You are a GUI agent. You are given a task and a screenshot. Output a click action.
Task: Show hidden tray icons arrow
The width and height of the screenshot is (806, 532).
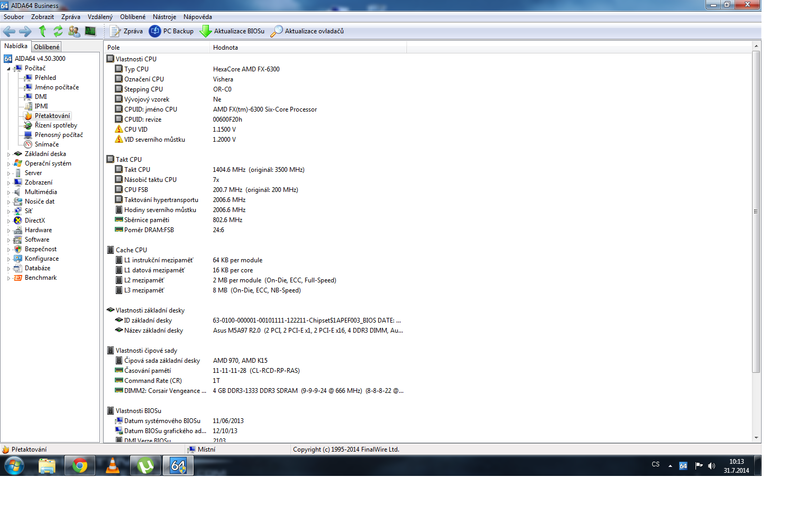[670, 466]
